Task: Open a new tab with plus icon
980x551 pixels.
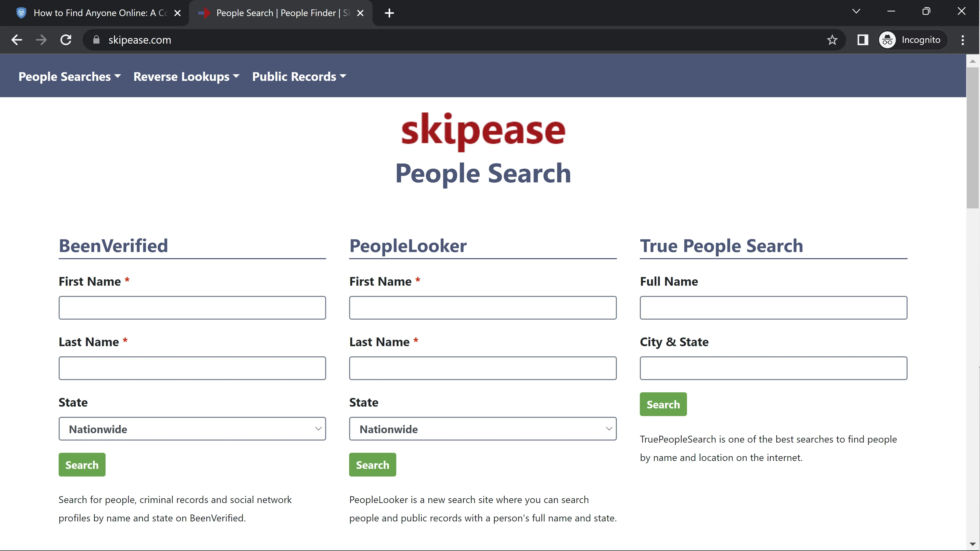Action: [389, 13]
